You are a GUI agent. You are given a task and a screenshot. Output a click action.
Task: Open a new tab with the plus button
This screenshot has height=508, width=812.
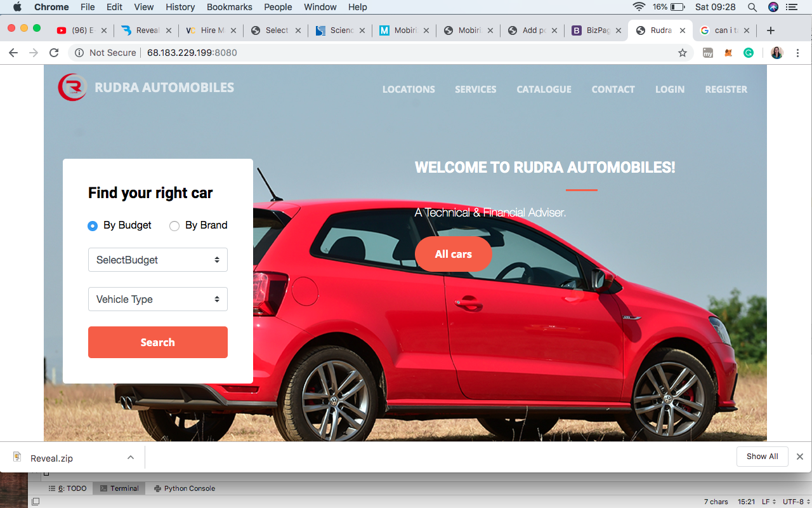[x=771, y=30]
